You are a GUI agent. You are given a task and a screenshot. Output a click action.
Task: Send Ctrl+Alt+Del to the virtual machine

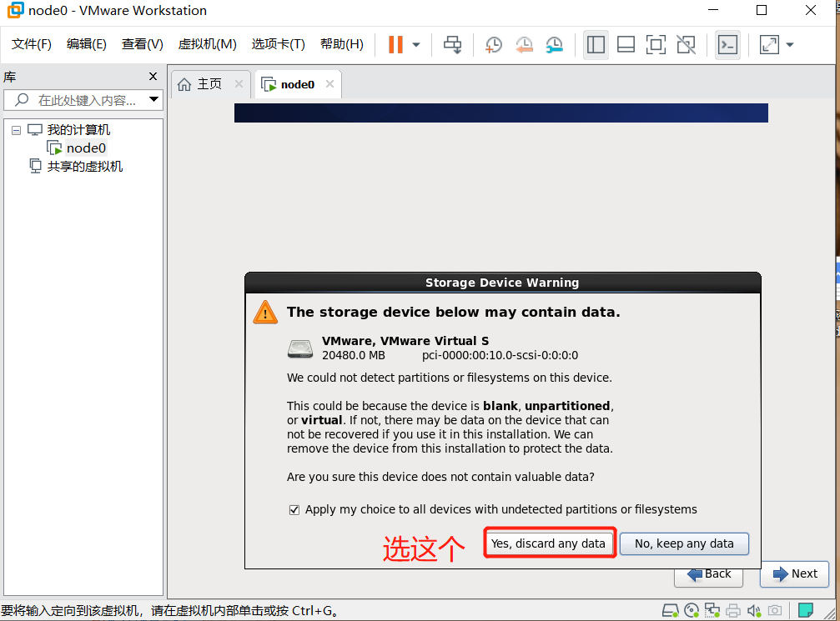(x=453, y=44)
